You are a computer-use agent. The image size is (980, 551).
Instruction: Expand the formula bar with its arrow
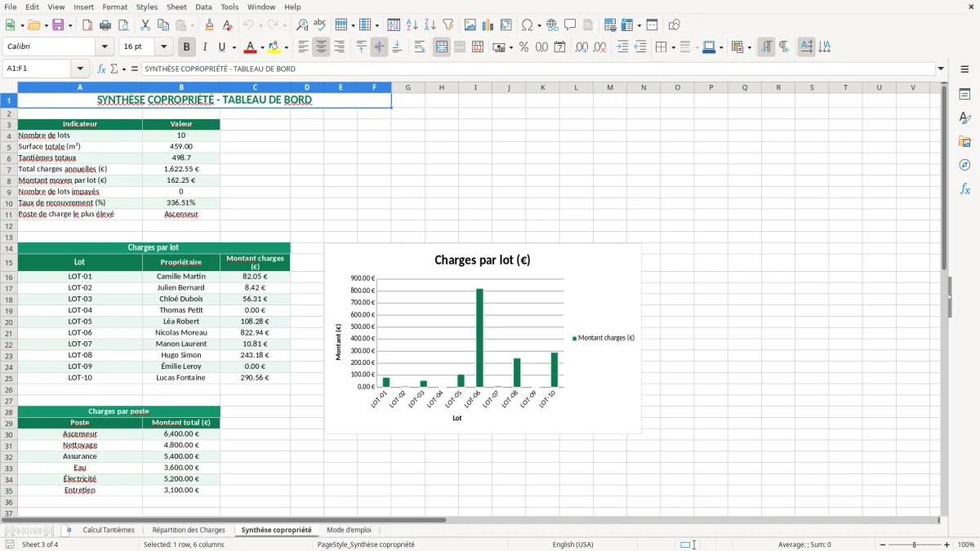click(x=941, y=69)
